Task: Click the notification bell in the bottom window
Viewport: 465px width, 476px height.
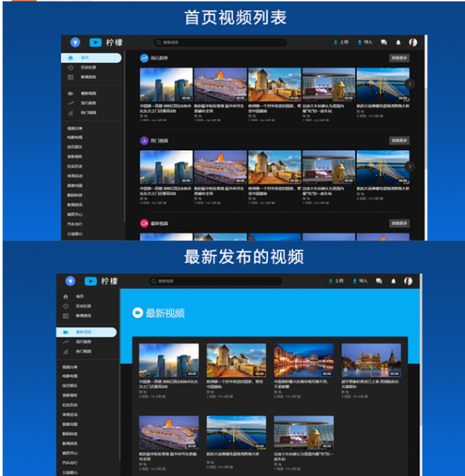Action: [x=394, y=281]
